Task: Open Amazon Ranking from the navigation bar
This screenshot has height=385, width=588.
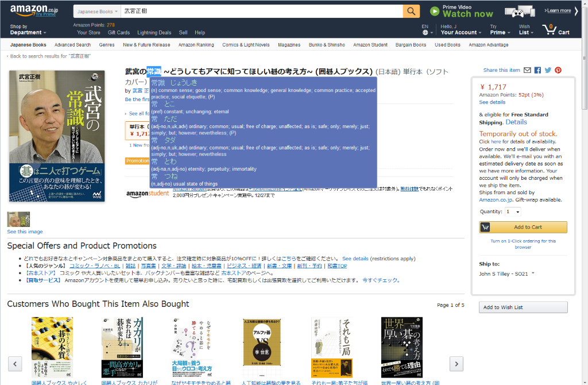Action: [196, 44]
